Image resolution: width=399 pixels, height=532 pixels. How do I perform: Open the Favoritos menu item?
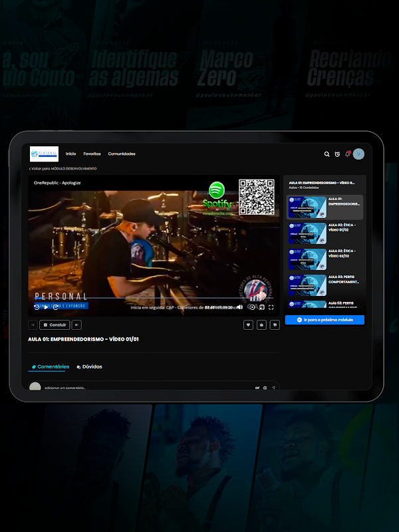92,154
